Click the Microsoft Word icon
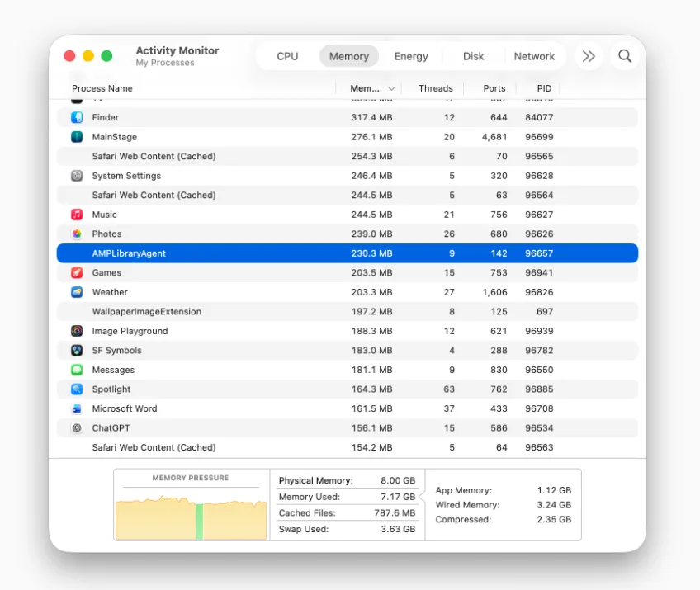 77,408
